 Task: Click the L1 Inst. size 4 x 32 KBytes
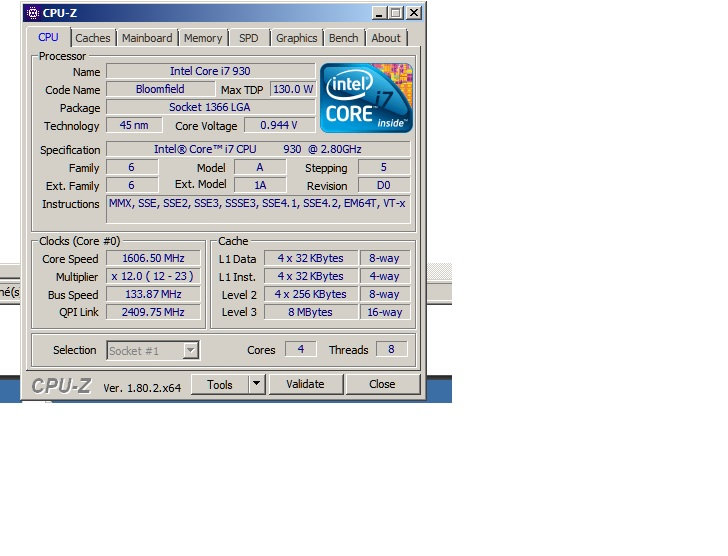point(311,276)
